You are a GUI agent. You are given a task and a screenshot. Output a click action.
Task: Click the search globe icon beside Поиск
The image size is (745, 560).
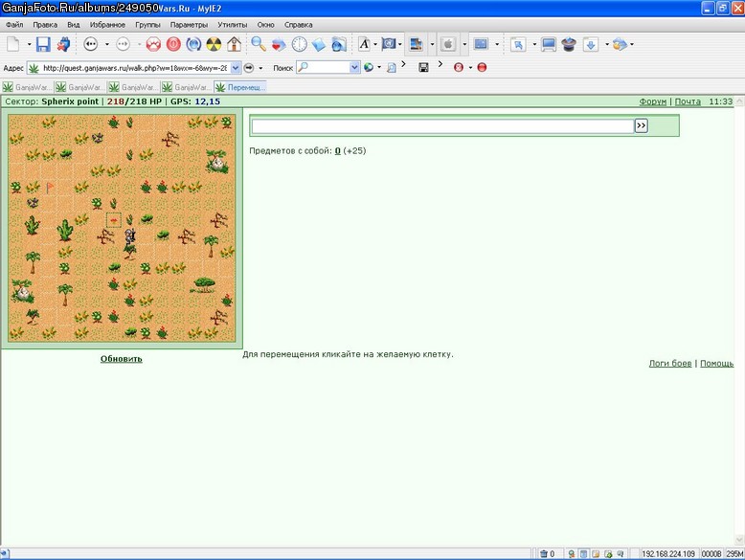[369, 67]
